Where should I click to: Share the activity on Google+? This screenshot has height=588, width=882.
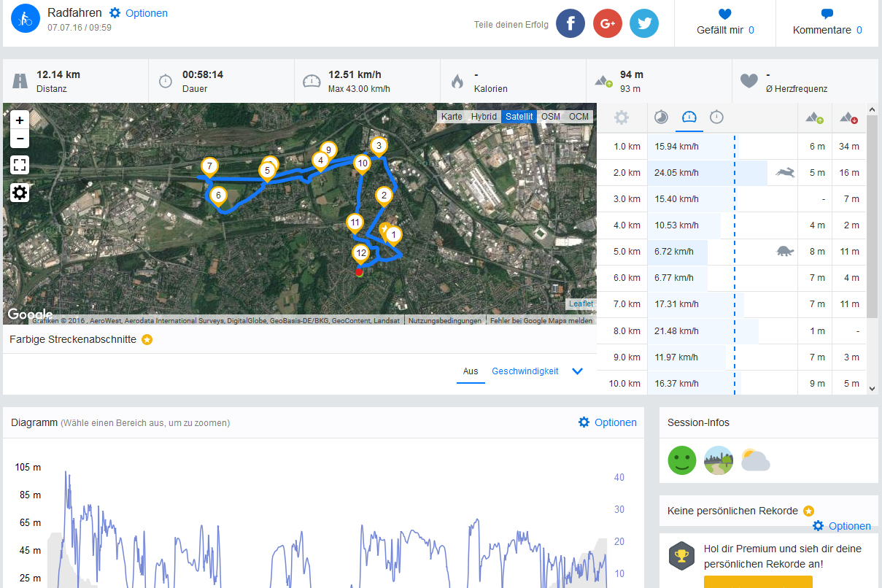pos(607,23)
